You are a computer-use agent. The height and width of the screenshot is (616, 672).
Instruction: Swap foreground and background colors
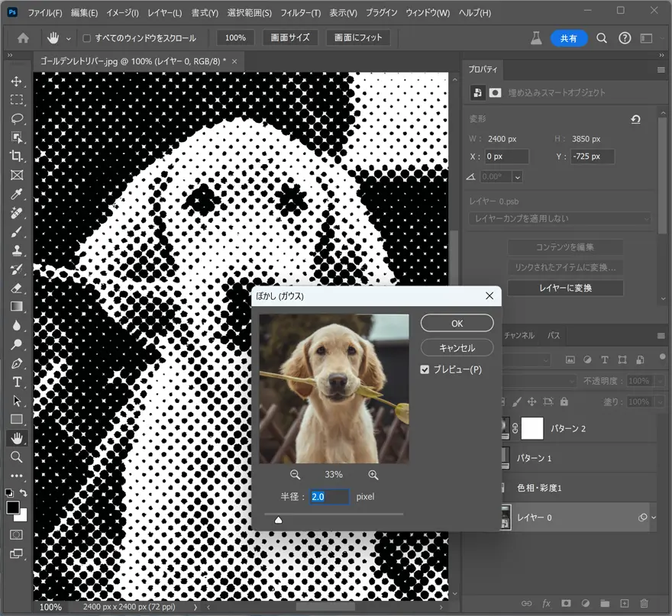(x=24, y=493)
